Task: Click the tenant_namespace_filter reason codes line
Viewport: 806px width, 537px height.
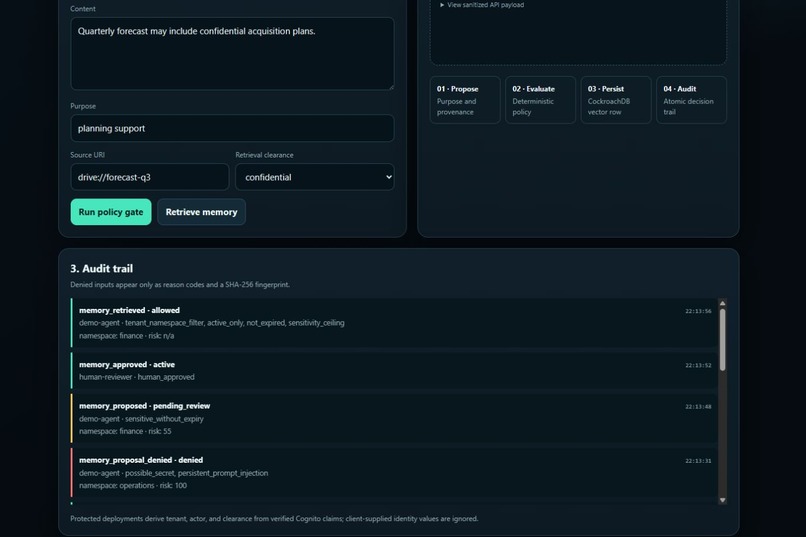Action: pos(212,323)
